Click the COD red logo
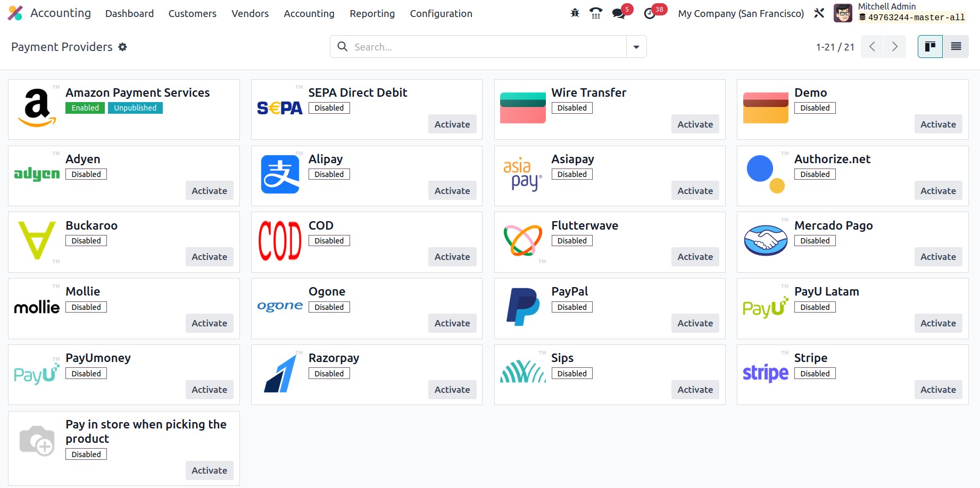The image size is (980, 488). coord(280,241)
